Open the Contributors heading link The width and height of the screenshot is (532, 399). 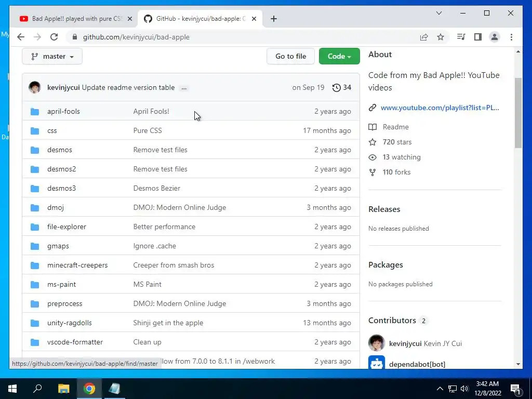click(392, 320)
